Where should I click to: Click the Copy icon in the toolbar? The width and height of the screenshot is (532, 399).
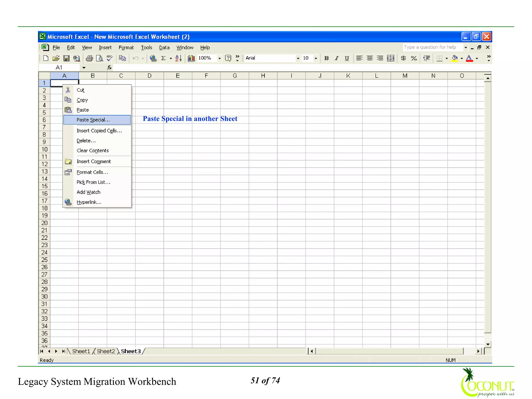click(x=122, y=58)
